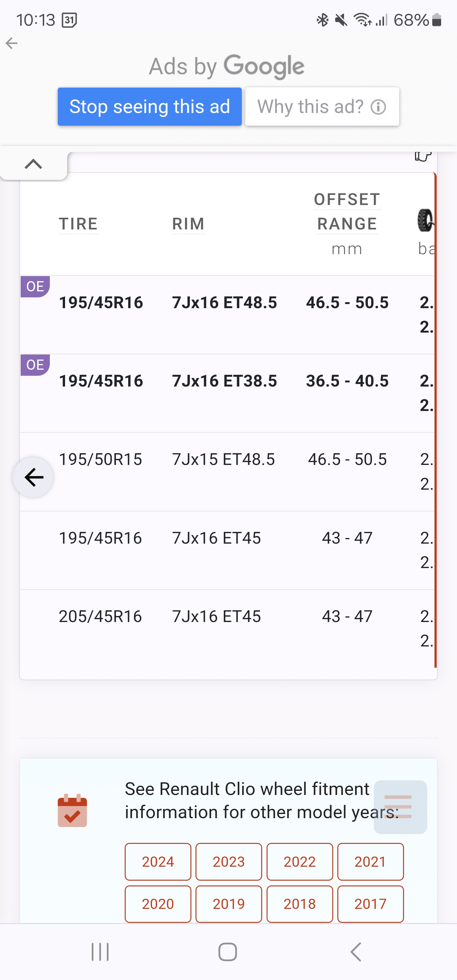Tap Android navigation back chevron

coord(356,952)
